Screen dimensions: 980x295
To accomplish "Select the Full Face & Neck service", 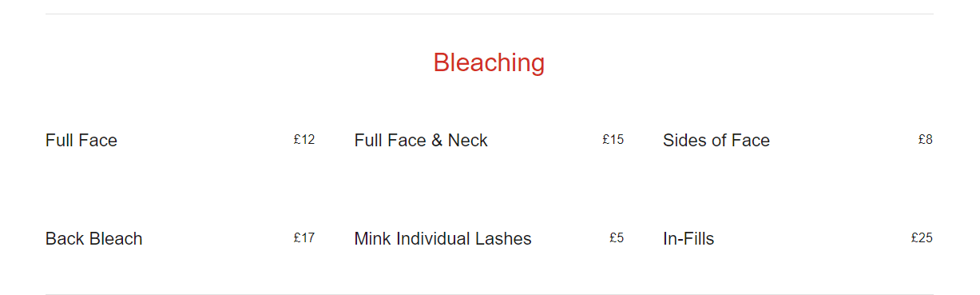I will pos(421,141).
